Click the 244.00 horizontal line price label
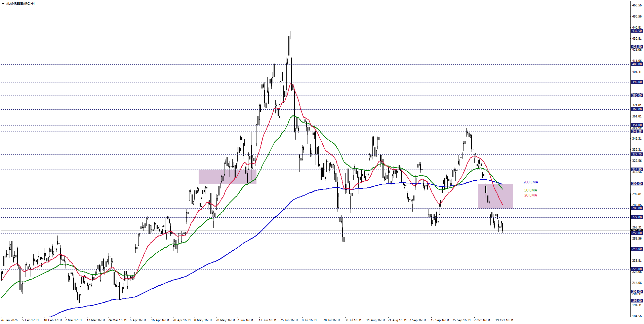Image resolution: width=644 pixels, height=324 pixels. (x=637, y=249)
